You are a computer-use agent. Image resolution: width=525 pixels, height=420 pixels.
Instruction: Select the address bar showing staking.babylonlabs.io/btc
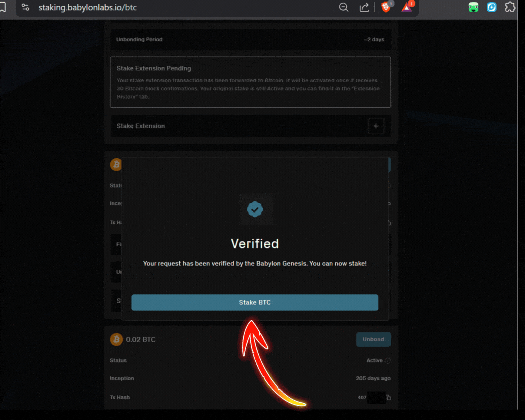point(87,7)
